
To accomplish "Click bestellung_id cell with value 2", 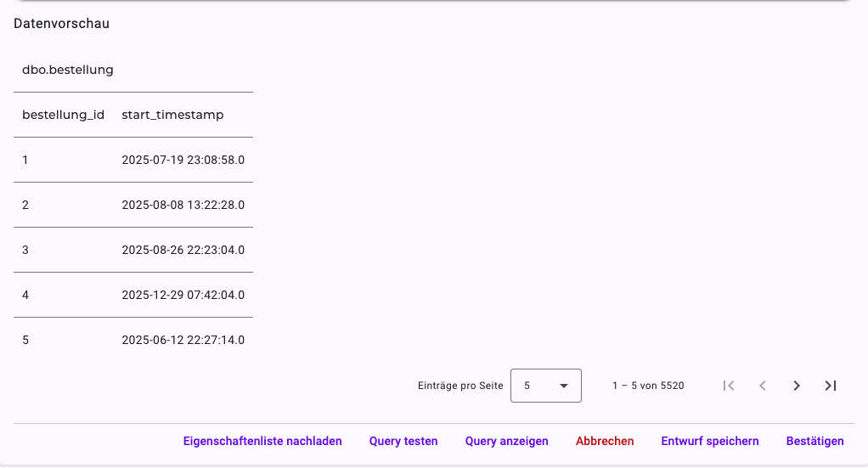I will 25,205.
